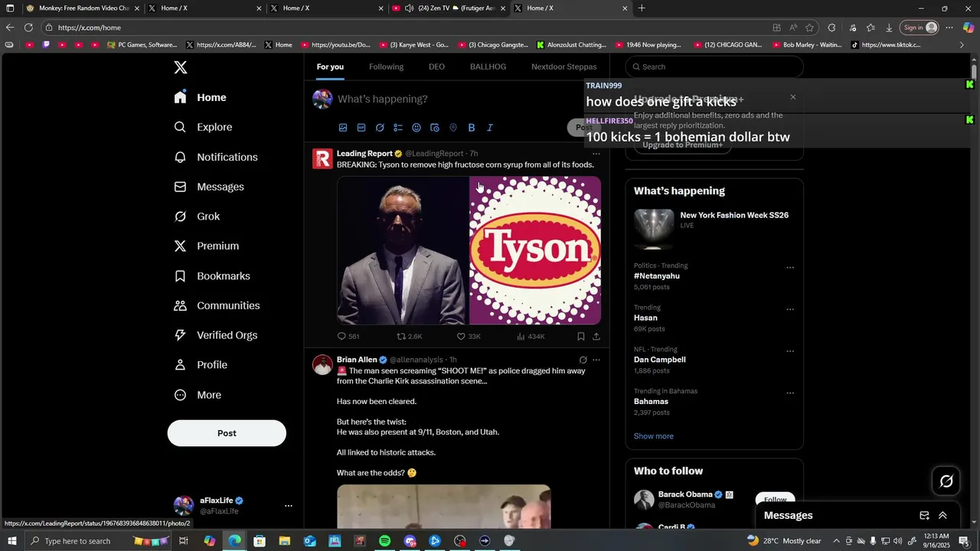
Task: Add this page to favorites star
Action: pos(809,28)
